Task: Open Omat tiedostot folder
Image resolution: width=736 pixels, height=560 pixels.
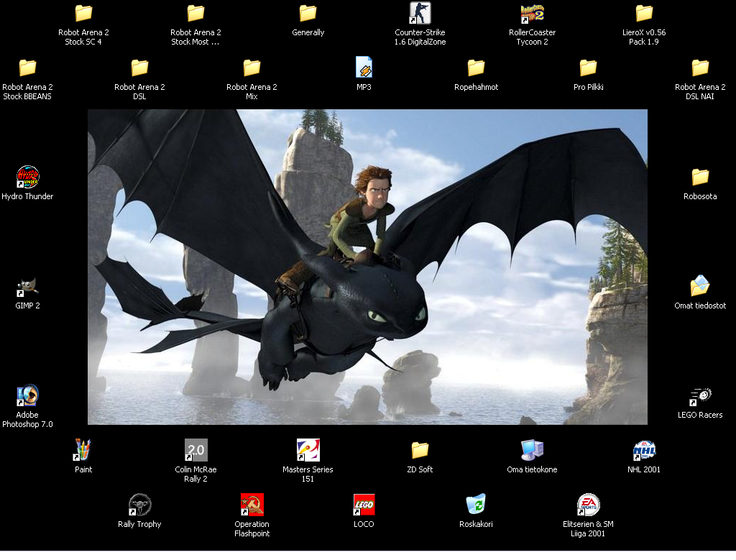Action: [x=700, y=286]
